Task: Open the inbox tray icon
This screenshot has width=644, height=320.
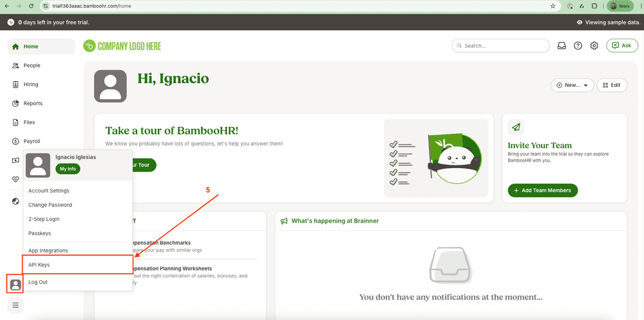Action: [562, 46]
